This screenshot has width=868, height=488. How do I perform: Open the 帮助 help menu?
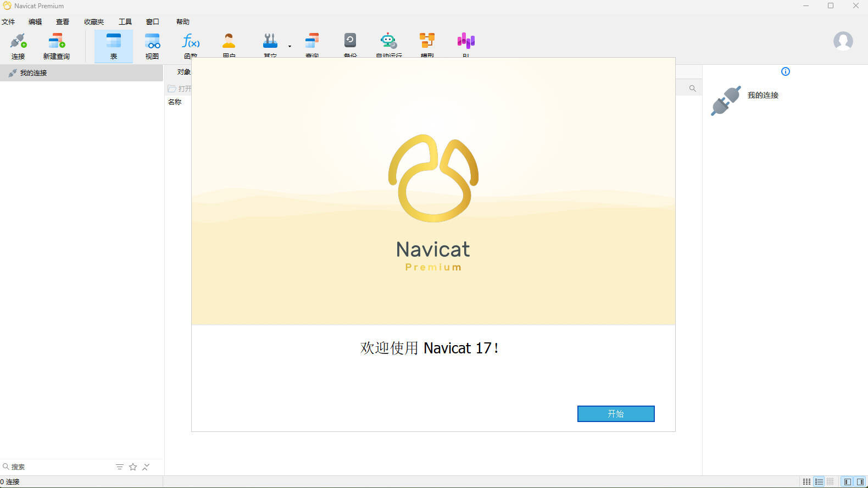tap(183, 22)
